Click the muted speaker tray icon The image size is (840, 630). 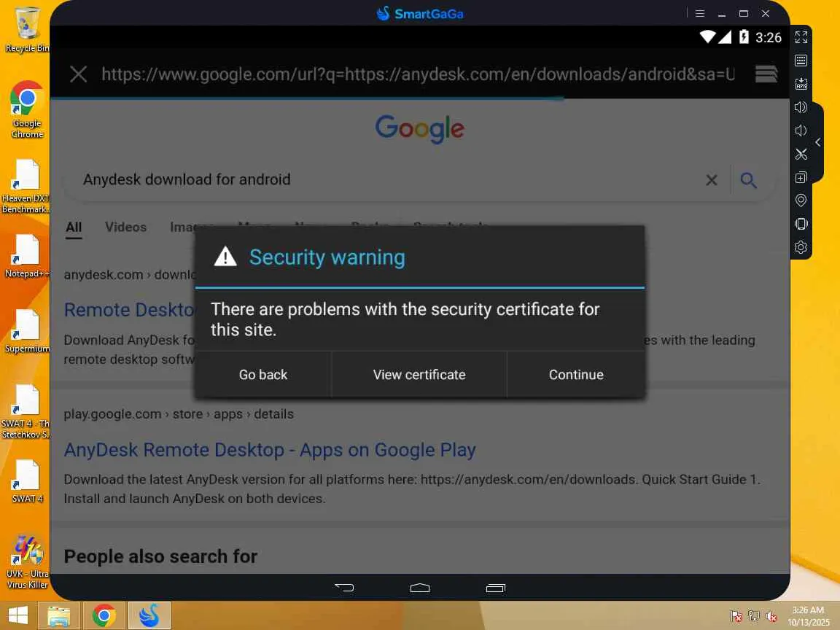click(771, 616)
